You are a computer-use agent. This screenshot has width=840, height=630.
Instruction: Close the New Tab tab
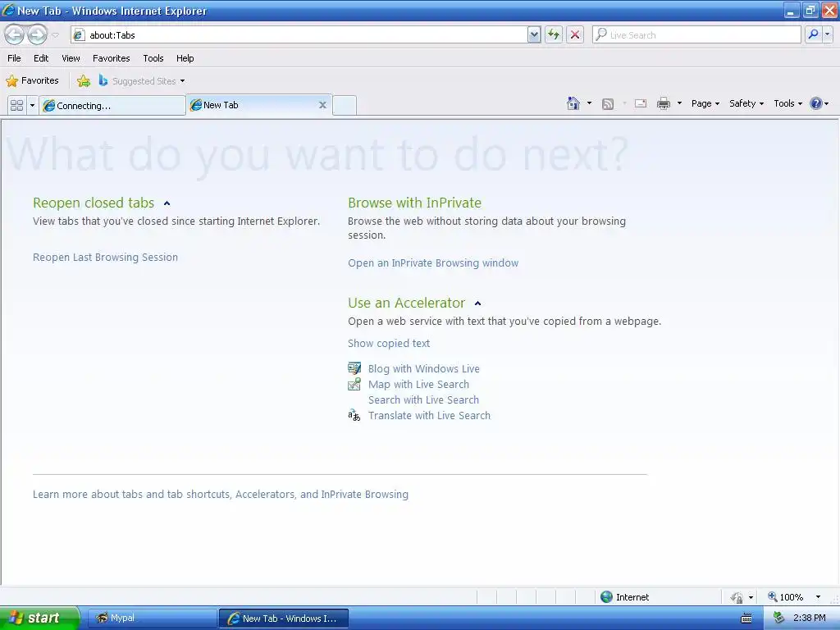pos(322,105)
